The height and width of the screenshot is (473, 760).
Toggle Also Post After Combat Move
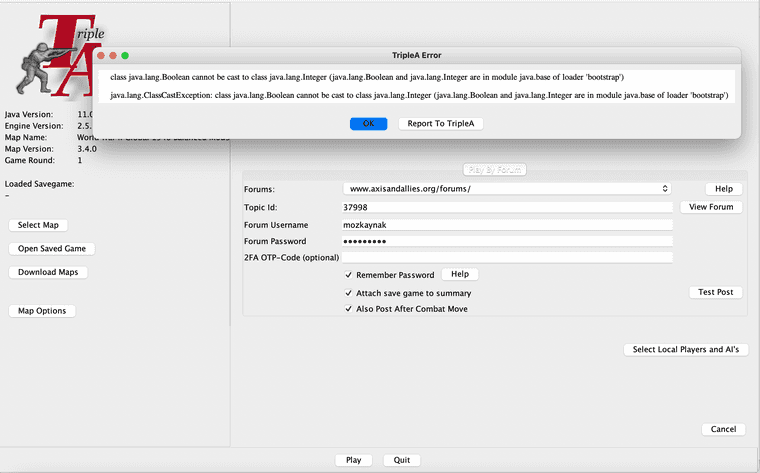tap(348, 309)
